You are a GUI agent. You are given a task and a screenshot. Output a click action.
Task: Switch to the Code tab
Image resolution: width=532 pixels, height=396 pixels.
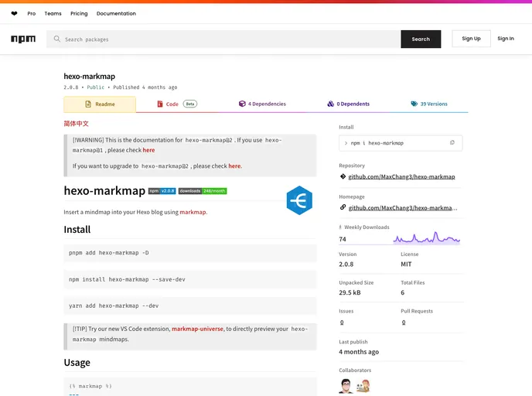pos(177,104)
